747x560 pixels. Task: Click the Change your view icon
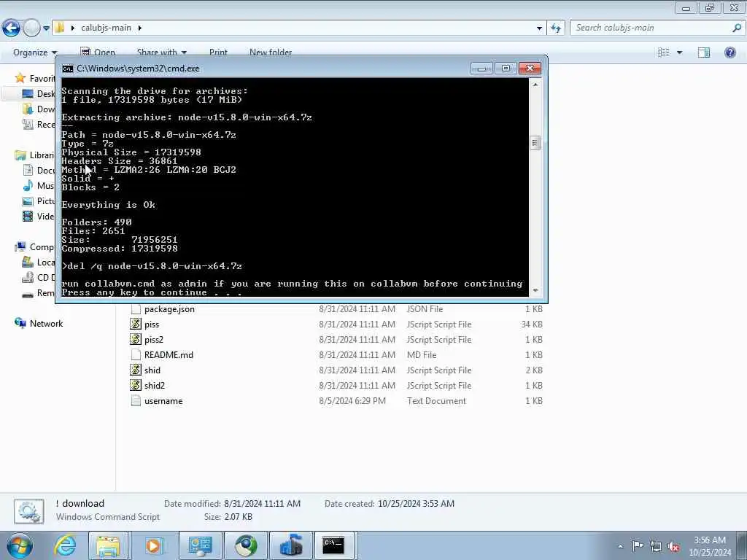tap(664, 52)
